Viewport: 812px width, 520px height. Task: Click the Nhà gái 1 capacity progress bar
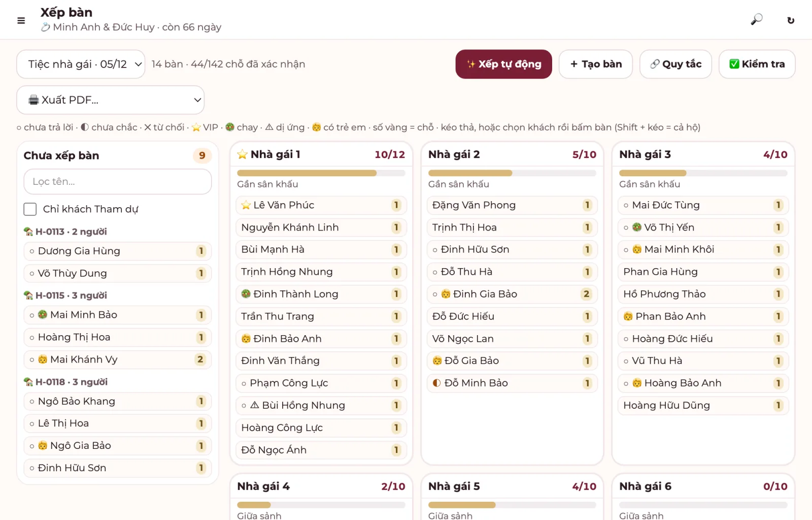(321, 173)
